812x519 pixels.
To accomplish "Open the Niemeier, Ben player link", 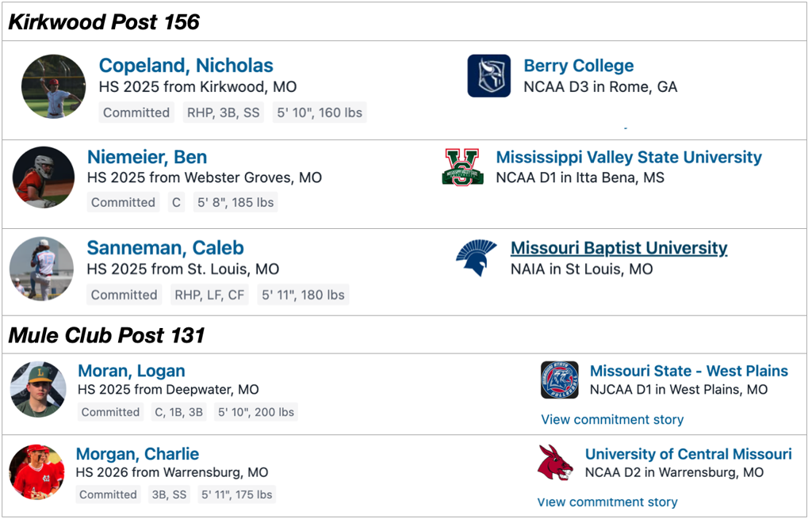I will [147, 157].
